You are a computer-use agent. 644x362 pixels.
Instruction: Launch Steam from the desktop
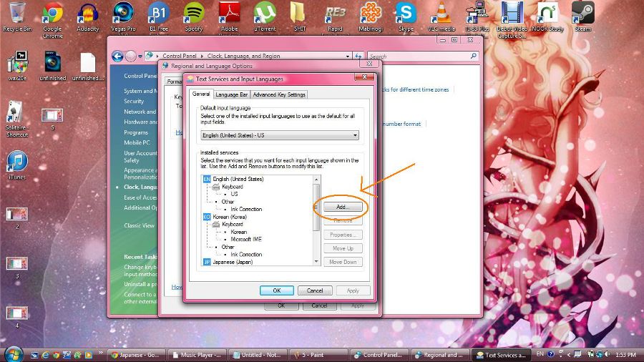coord(583,14)
